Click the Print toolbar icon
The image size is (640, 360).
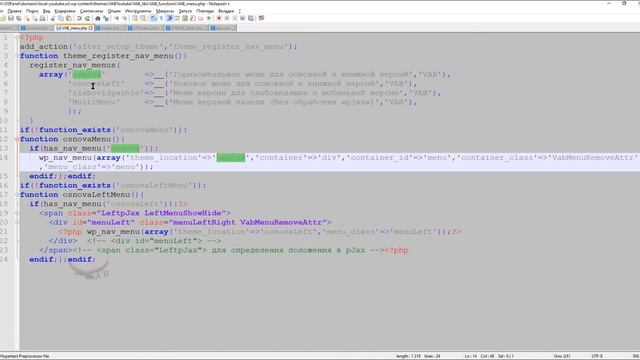click(x=42, y=18)
